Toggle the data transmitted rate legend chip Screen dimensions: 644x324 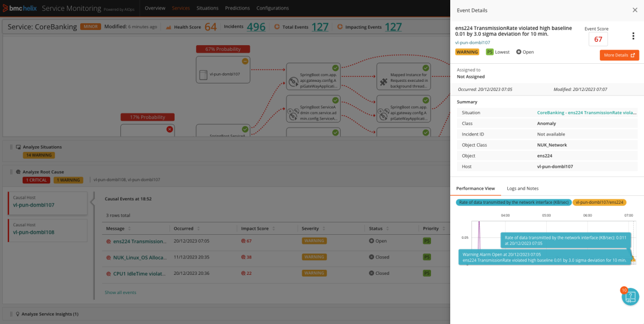tap(514, 202)
